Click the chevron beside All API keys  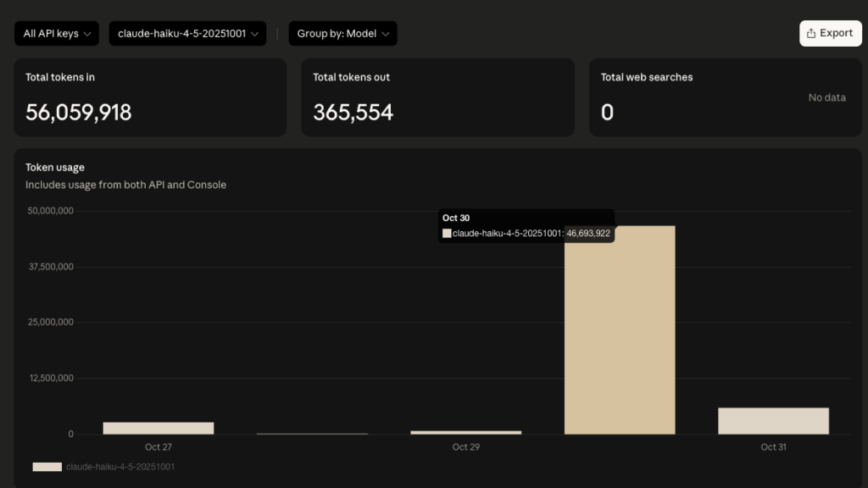pos(86,34)
